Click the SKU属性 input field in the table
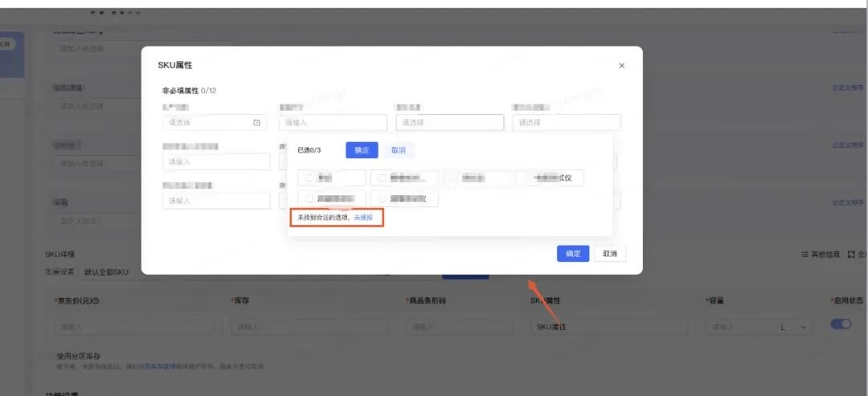The height and width of the screenshot is (396, 868). click(608, 328)
